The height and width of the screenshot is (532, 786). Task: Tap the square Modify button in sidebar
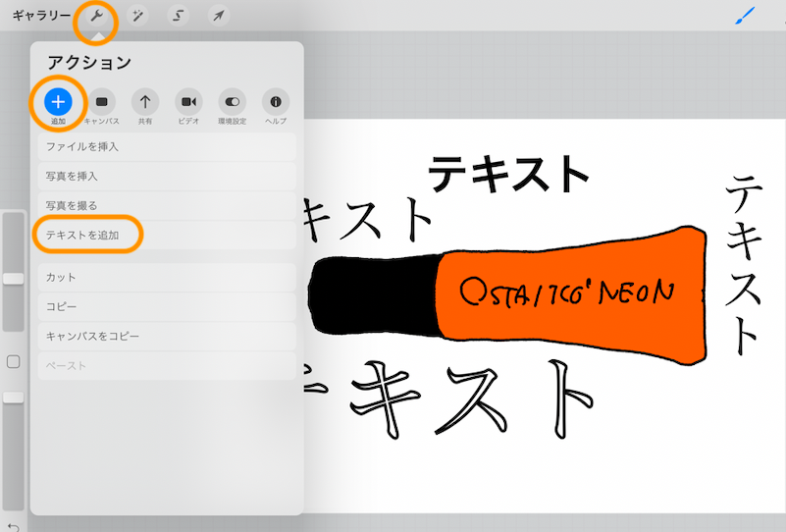point(14,361)
